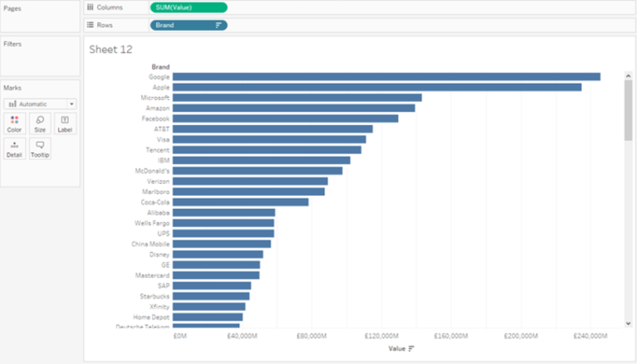Click the Value axis title
Screen dimensions: 637x364
[397, 348]
